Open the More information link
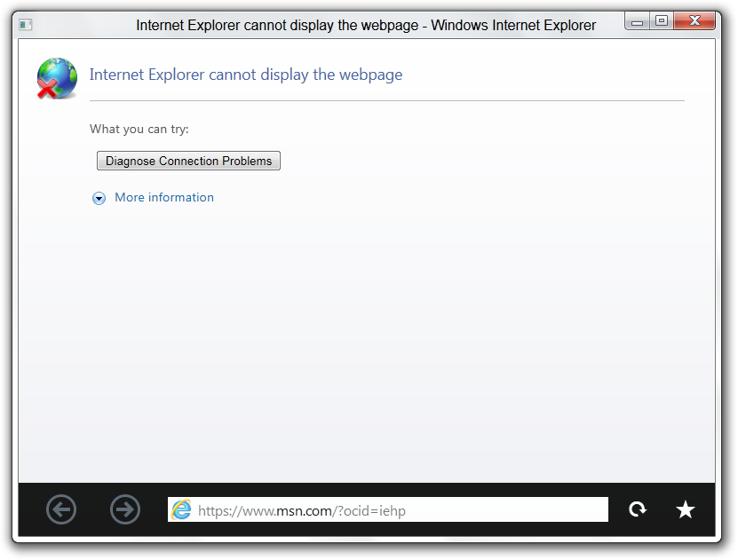The width and height of the screenshot is (738, 560). pyautogui.click(x=164, y=198)
